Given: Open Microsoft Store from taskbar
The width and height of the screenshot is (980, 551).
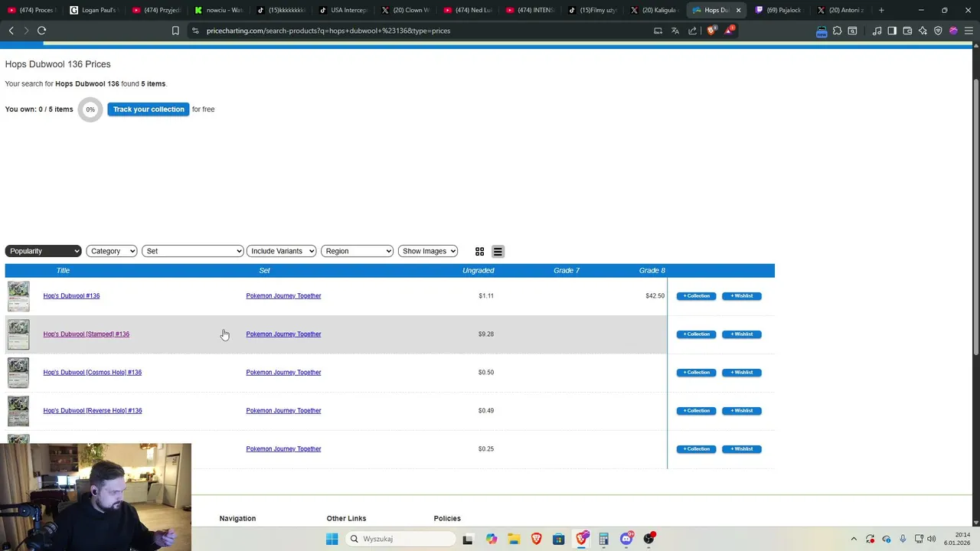Looking at the screenshot, I should 558,539.
